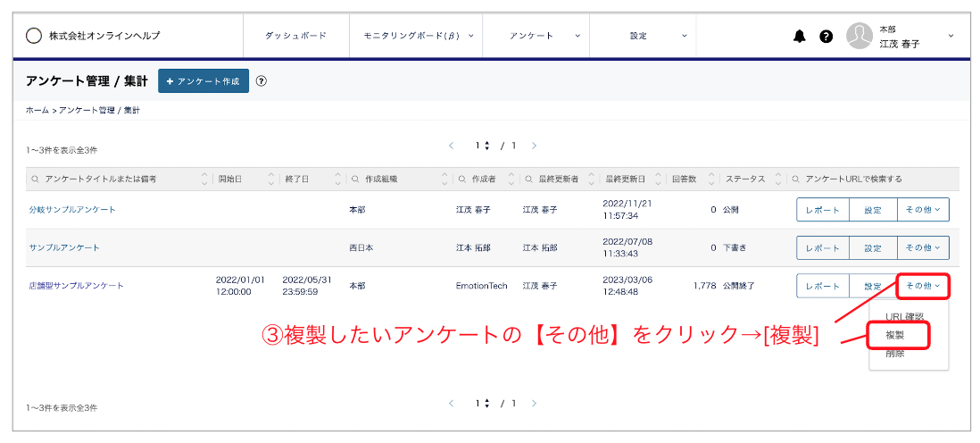
Task: Open the サンプルアンケート link
Action: (64, 247)
